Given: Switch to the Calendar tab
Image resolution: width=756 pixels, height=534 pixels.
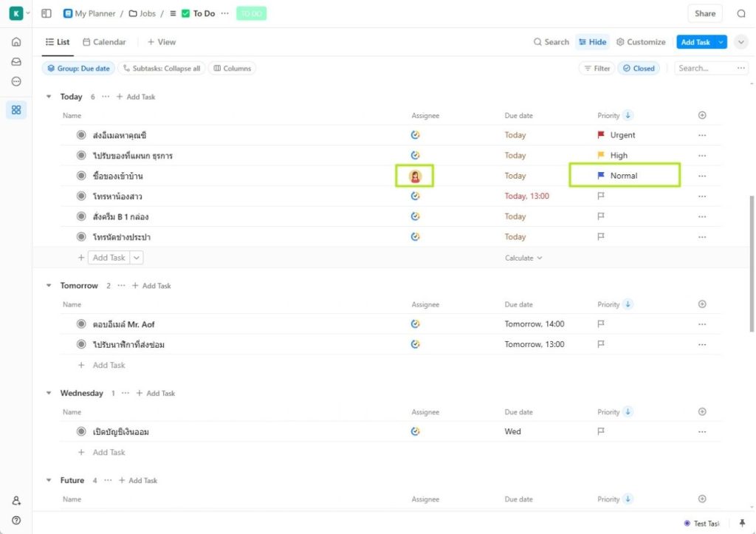Looking at the screenshot, I should tap(104, 42).
